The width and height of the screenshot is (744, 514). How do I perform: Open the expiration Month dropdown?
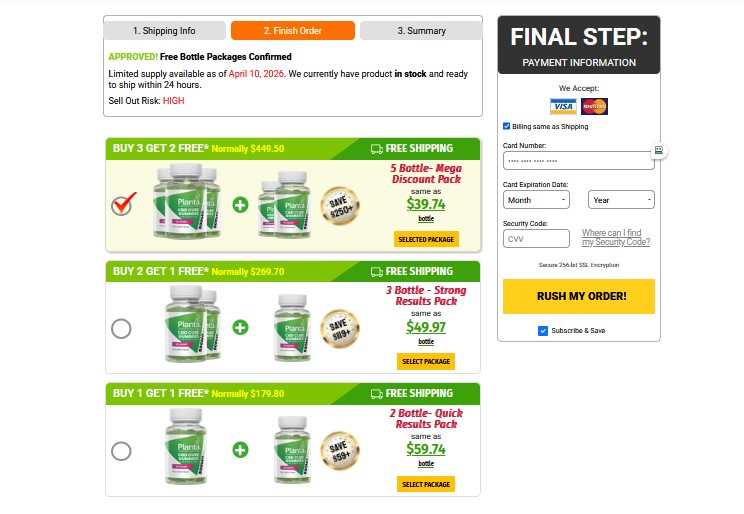pyautogui.click(x=536, y=200)
